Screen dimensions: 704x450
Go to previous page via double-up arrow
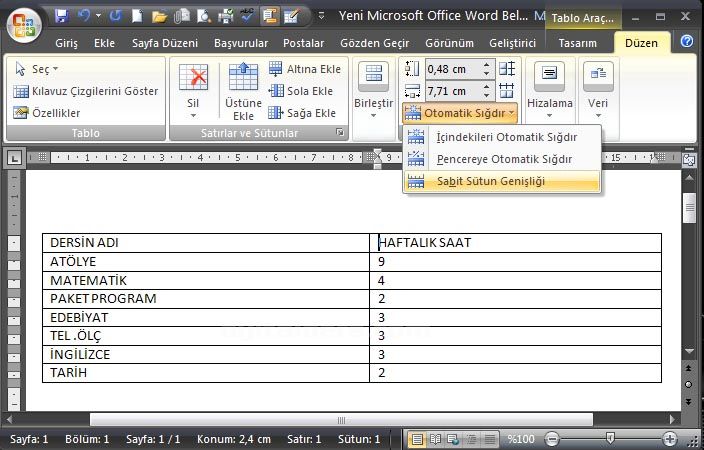689,368
